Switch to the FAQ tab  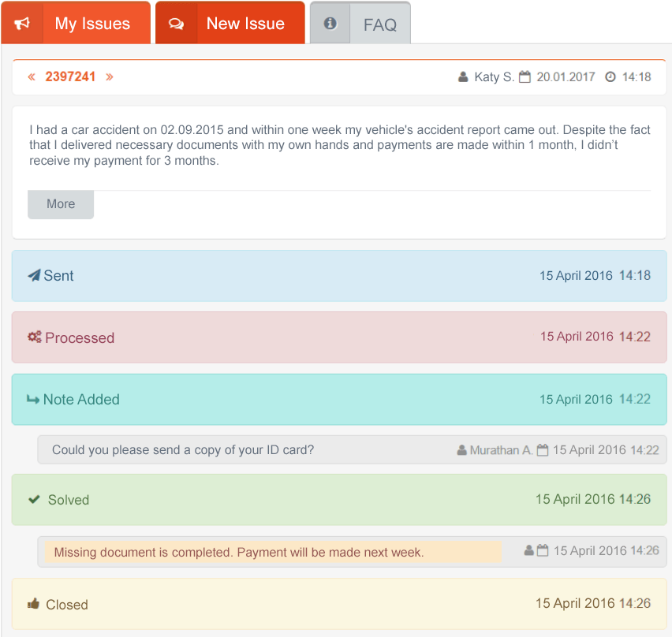click(x=360, y=24)
